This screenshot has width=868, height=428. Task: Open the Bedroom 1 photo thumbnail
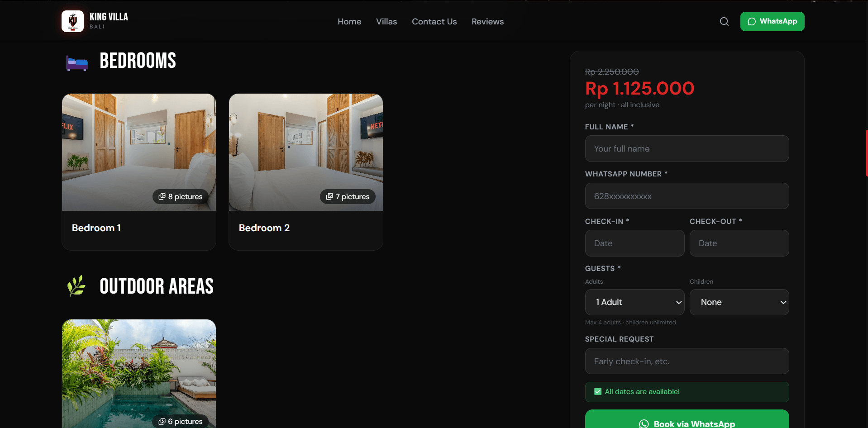(139, 152)
